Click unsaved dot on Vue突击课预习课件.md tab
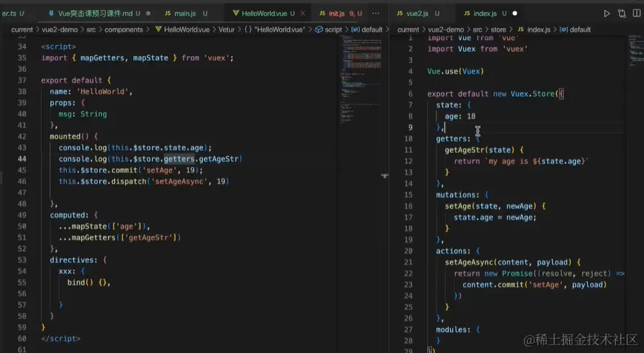 coord(149,14)
